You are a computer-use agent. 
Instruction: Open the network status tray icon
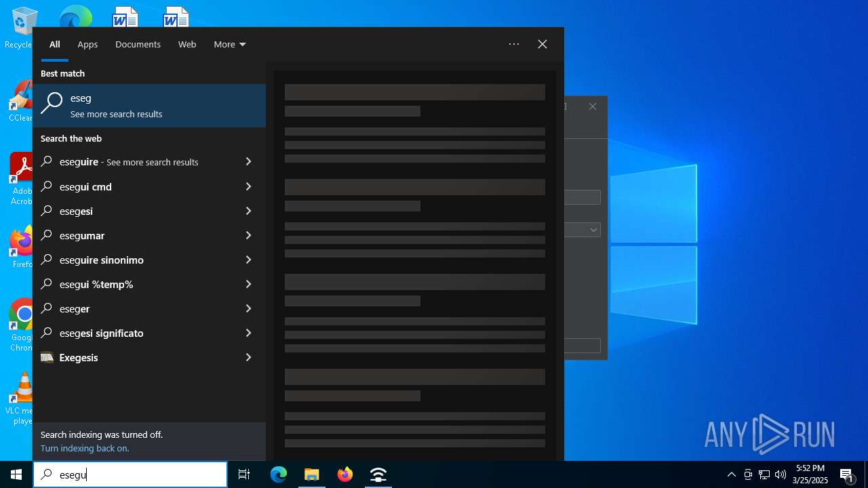[764, 474]
